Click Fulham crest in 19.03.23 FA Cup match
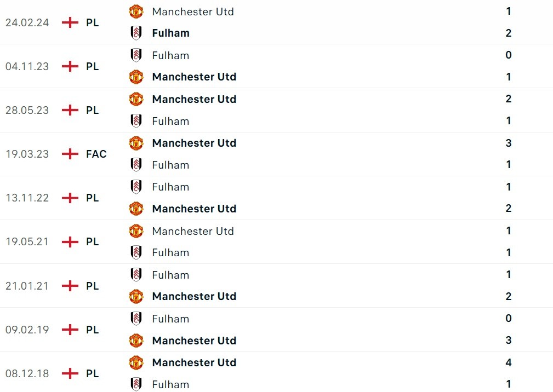 click(136, 165)
